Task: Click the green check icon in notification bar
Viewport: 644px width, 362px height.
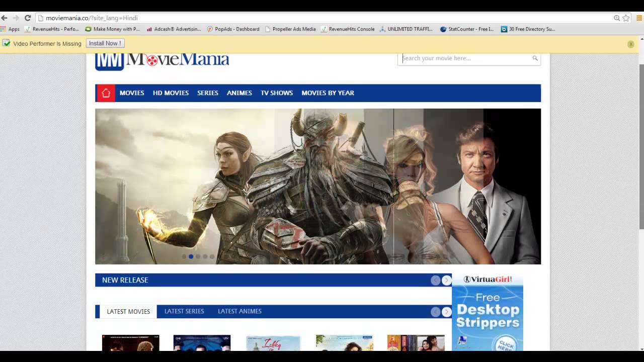Action: (7, 43)
